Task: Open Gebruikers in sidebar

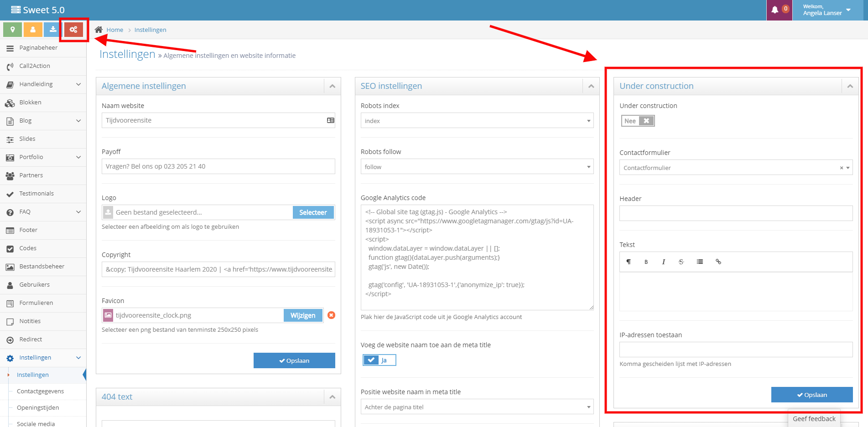Action: tap(43, 285)
